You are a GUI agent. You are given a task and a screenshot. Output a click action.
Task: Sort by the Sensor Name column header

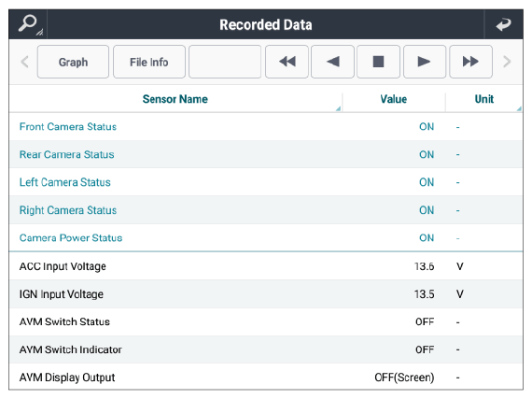point(175,99)
